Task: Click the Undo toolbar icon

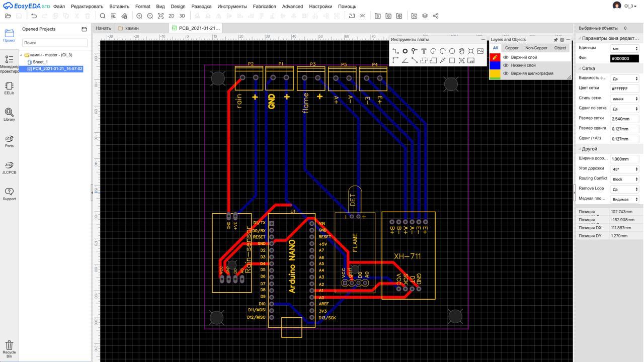Action: [x=34, y=16]
